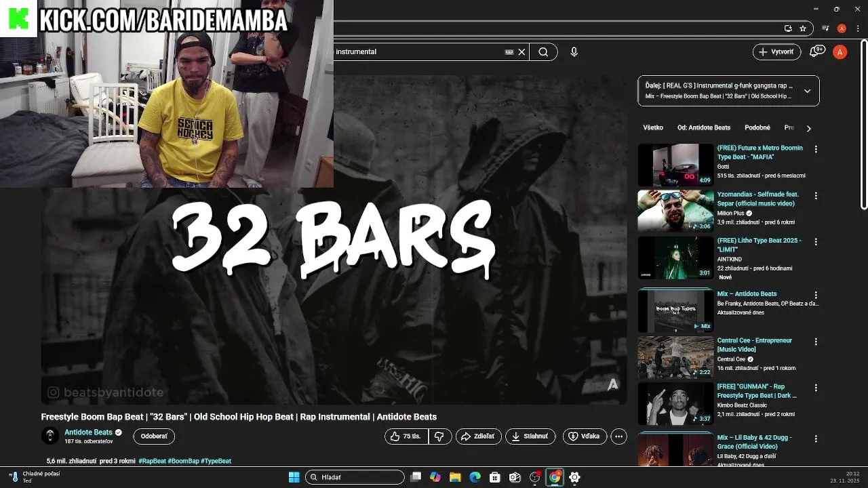Open Copilot from the taskbar
Viewport: 868px width, 488px height.
435,477
